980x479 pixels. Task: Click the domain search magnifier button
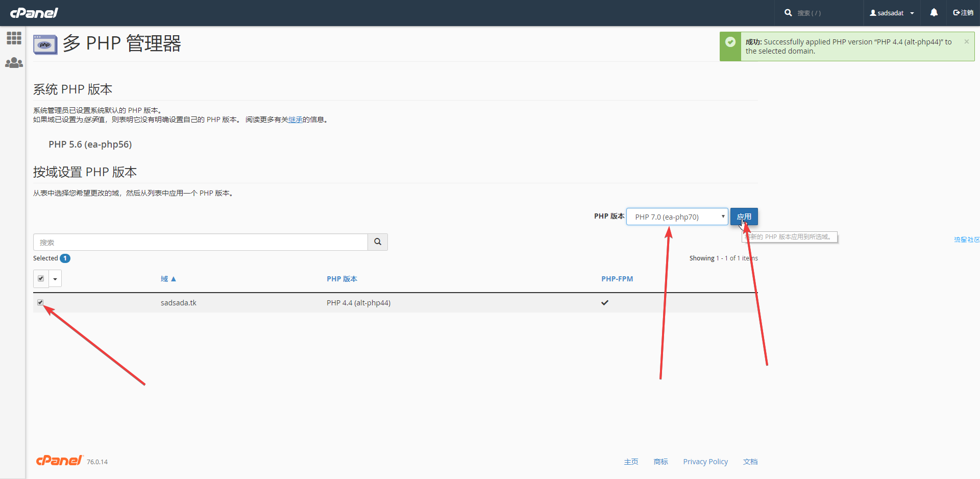click(x=378, y=242)
